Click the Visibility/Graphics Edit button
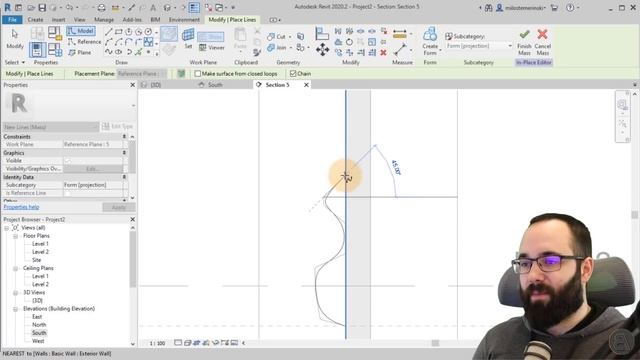Screen dimensions: 640x360 (x=93, y=169)
